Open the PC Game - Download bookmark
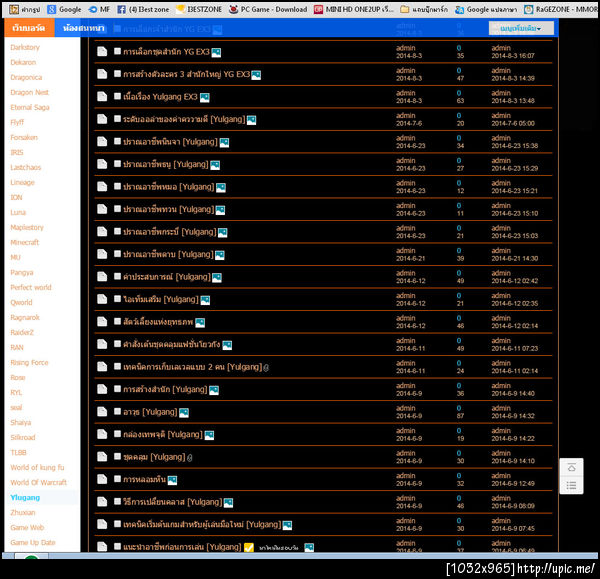This screenshot has height=579, width=600. 268,10
